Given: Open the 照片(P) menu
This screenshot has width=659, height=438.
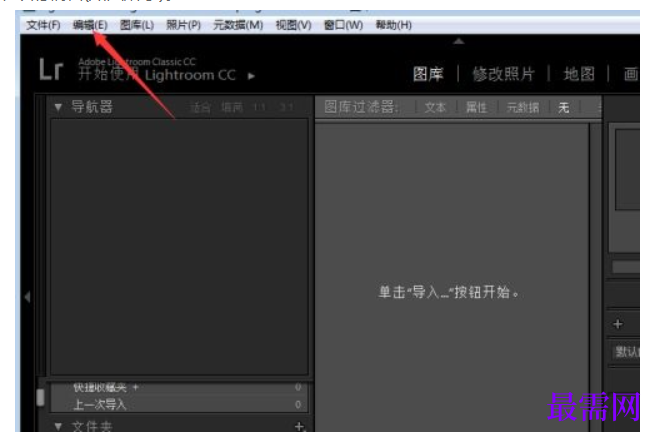Looking at the screenshot, I should 183,25.
